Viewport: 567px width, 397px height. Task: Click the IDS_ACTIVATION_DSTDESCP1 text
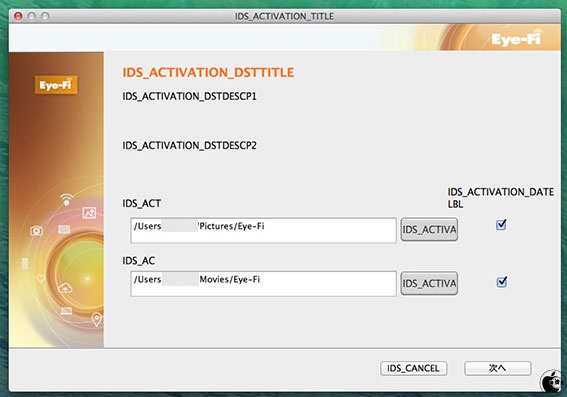tap(189, 96)
